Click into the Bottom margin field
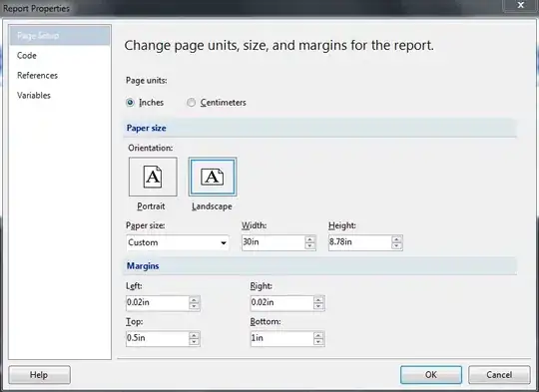539x392 pixels. click(x=282, y=338)
